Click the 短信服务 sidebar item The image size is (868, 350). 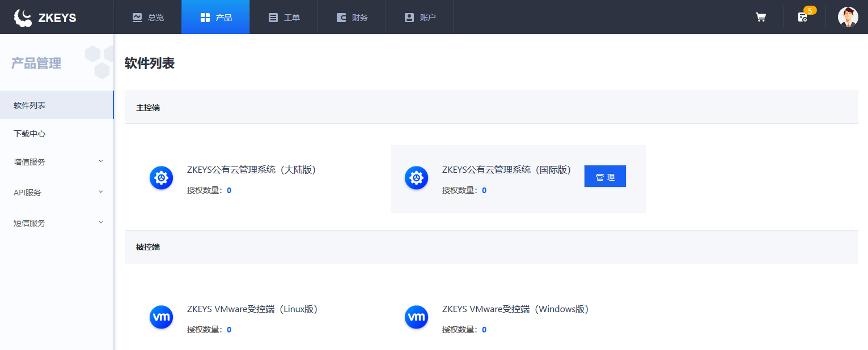(57, 223)
